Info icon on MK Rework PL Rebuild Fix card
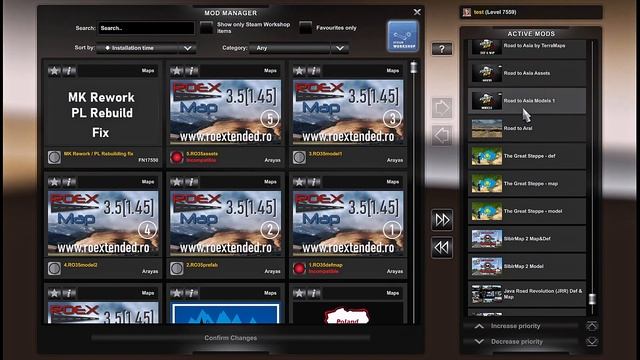The width and height of the screenshot is (640, 360). pos(69,71)
